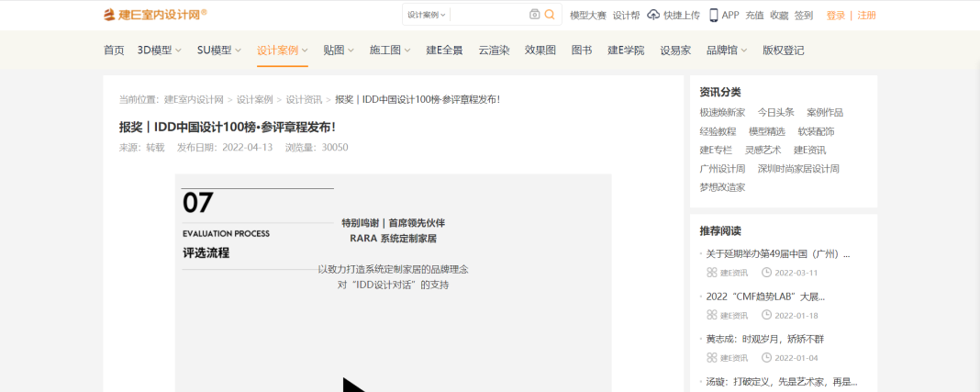Screen dimensions: 980x392
Task: Open the 设计资讯 breadcrumb link
Action: pyautogui.click(x=304, y=99)
